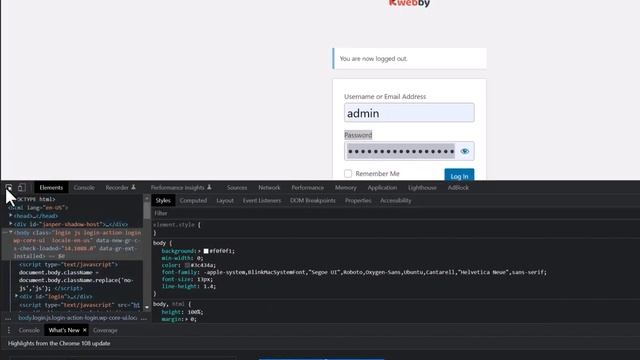Click the Log In button
This screenshot has height=360, width=640.
[x=459, y=175]
